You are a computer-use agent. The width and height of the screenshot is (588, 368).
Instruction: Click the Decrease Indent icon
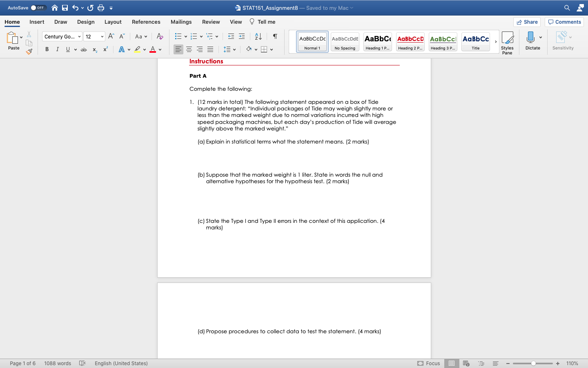click(231, 36)
